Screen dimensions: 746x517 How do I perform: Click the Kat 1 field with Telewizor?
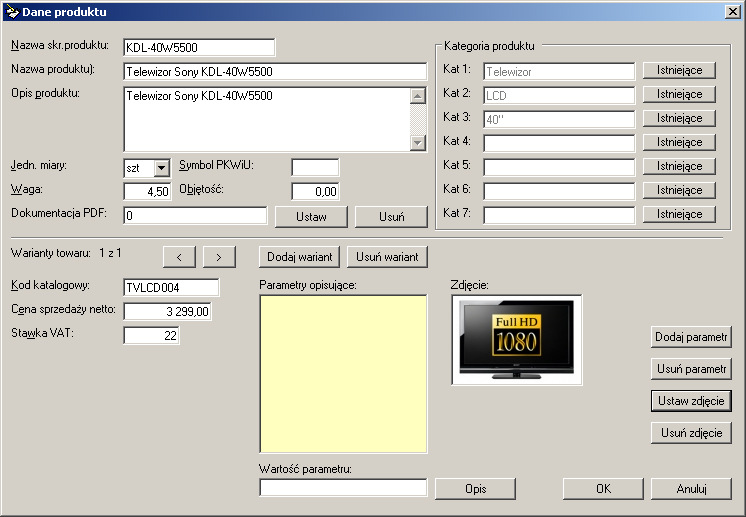tap(559, 72)
